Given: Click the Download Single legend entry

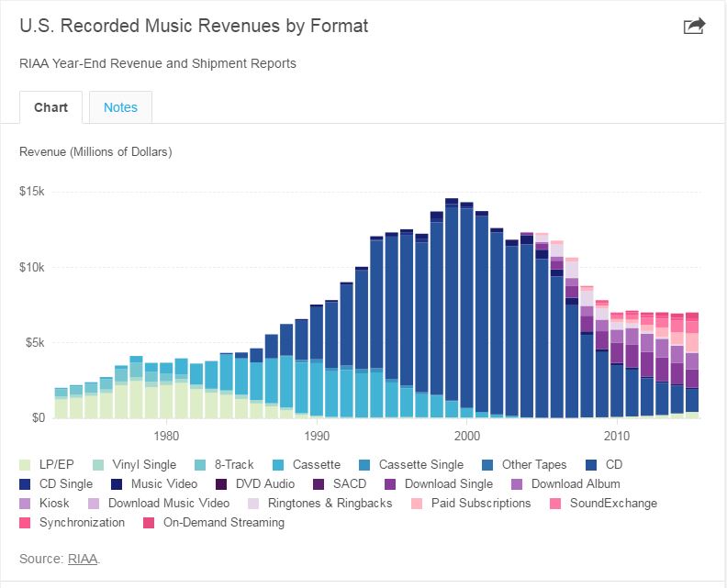Looking at the screenshot, I should [448, 483].
